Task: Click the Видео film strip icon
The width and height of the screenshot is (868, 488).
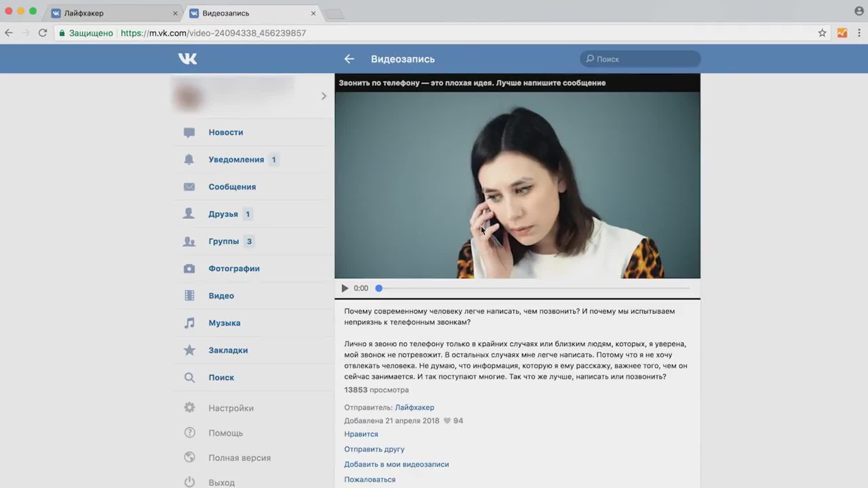Action: [189, 296]
